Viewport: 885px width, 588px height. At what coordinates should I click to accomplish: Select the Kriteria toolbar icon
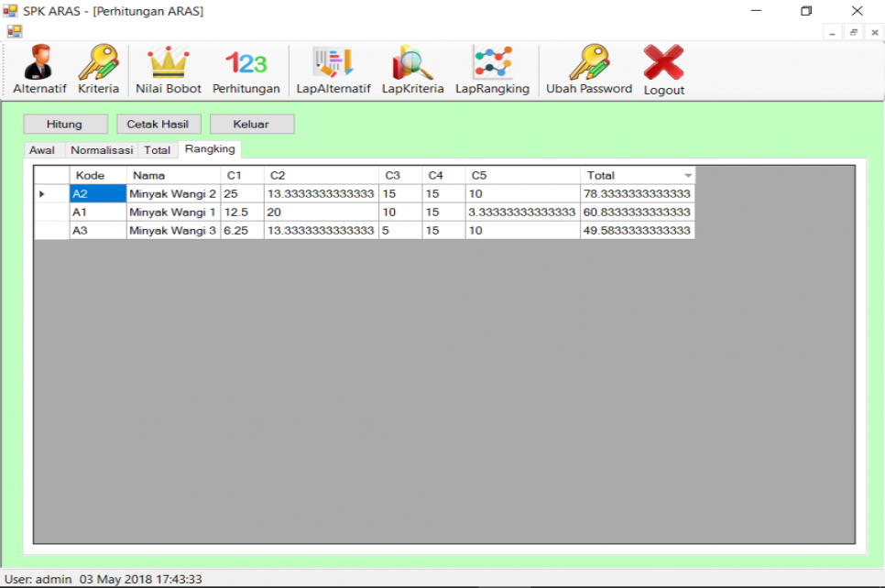coord(96,69)
